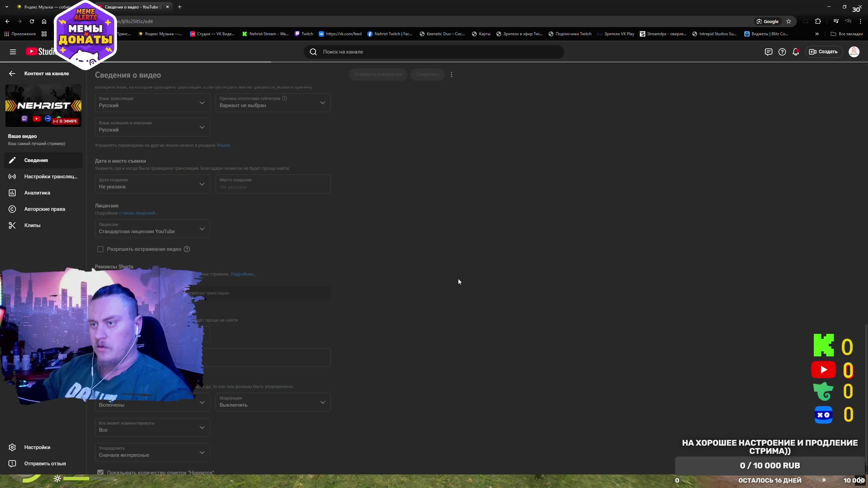The width and height of the screenshot is (868, 488).
Task: Click the Create button
Action: [824, 52]
